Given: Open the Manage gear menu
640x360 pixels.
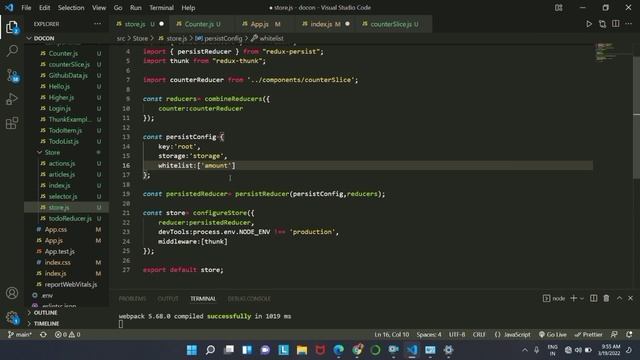Looking at the screenshot, I should pyautogui.click(x=12, y=317).
